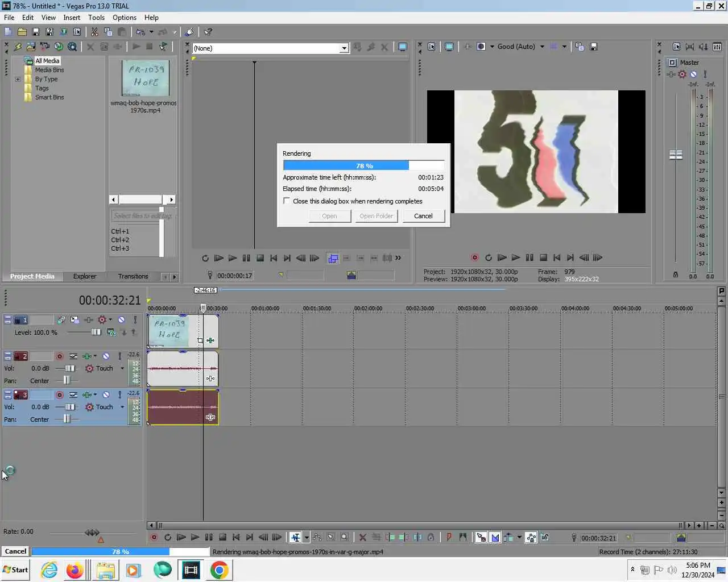Click the Save snapshot to file icon

pos(593,47)
